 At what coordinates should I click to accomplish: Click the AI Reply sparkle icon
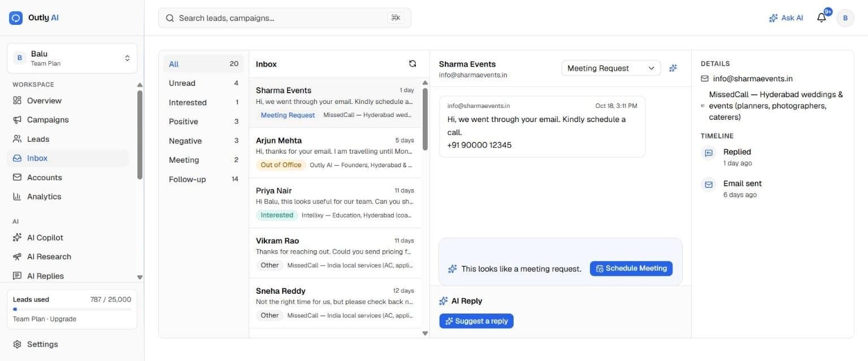[444, 301]
